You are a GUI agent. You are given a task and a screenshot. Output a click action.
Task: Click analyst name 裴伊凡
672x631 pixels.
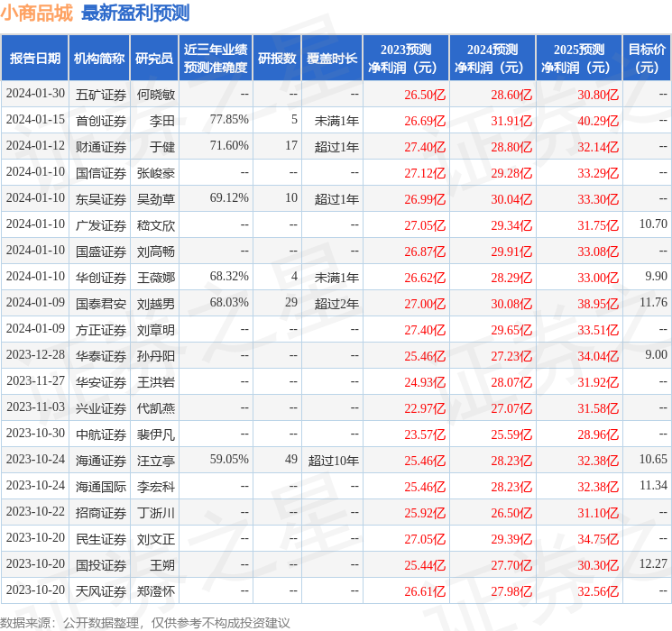click(155, 434)
